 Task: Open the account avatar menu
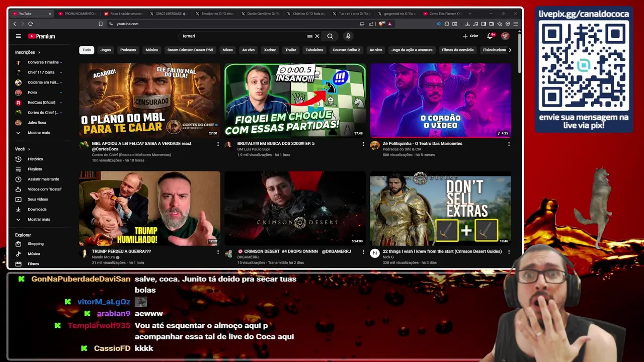505,36
